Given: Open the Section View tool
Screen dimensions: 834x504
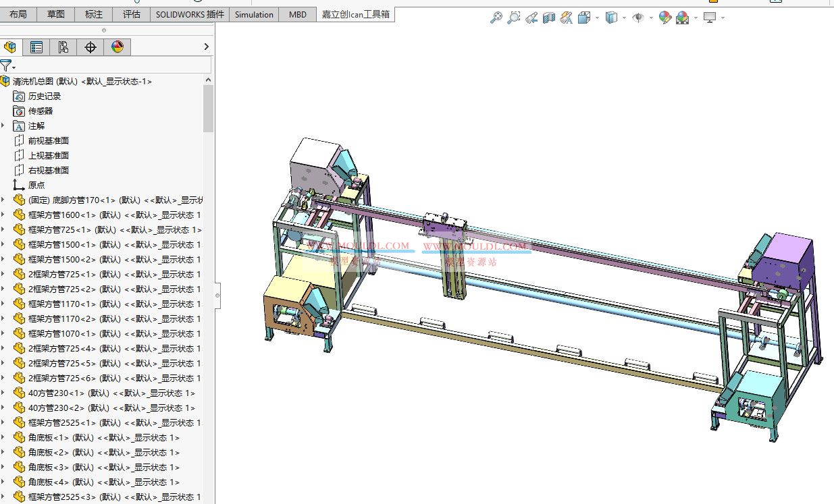Looking at the screenshot, I should [x=548, y=18].
